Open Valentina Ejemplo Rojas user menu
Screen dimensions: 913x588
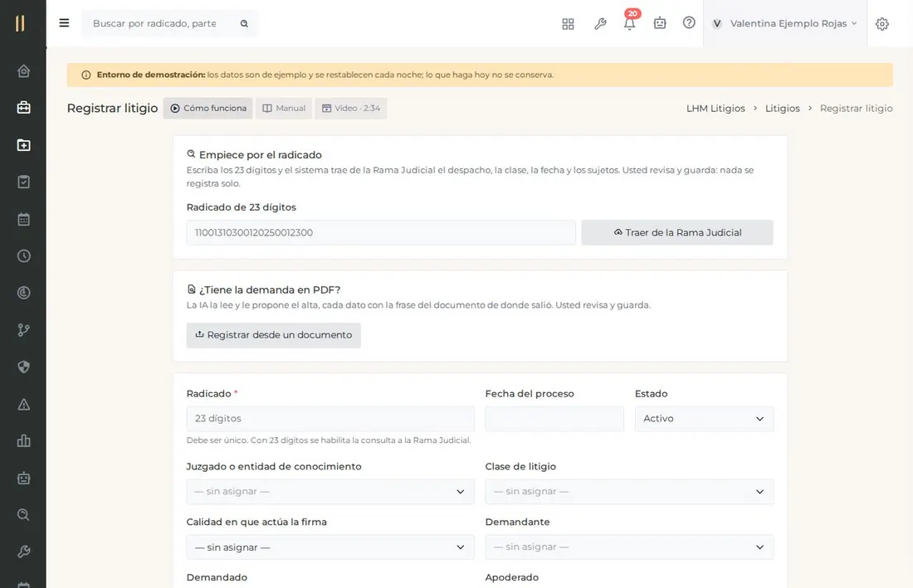(785, 23)
